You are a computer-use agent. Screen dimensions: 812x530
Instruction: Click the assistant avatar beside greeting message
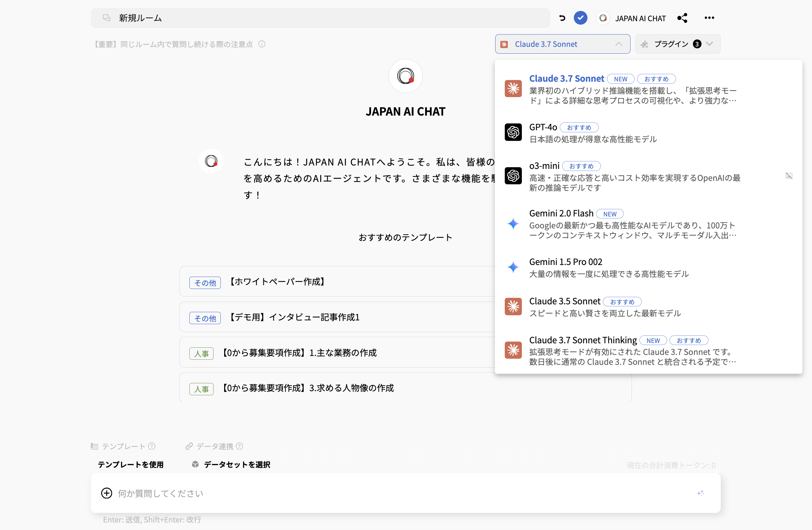tap(211, 161)
